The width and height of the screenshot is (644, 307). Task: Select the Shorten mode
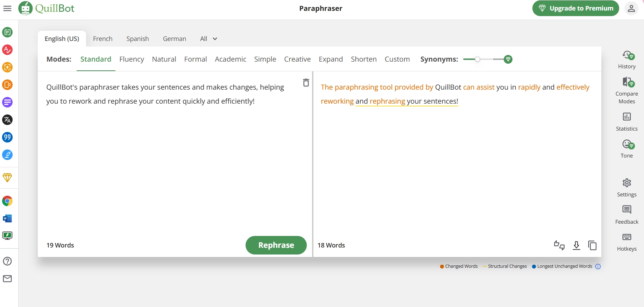click(364, 59)
